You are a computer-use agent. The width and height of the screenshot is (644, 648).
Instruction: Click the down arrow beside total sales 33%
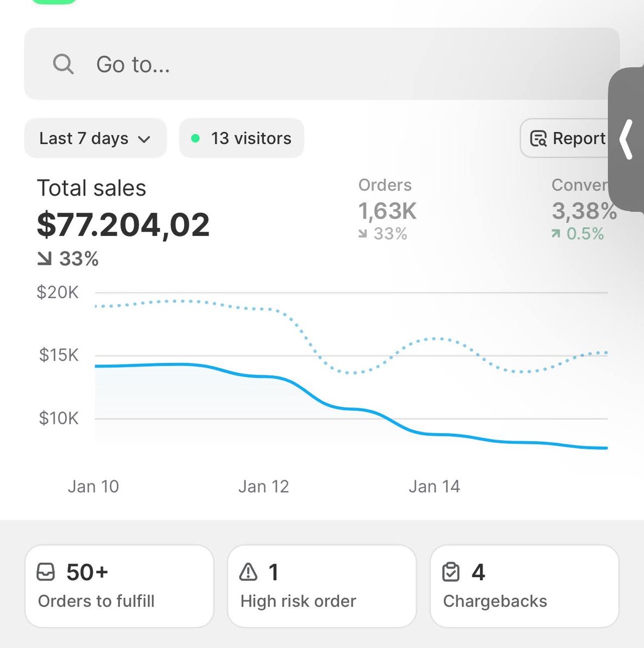point(44,259)
